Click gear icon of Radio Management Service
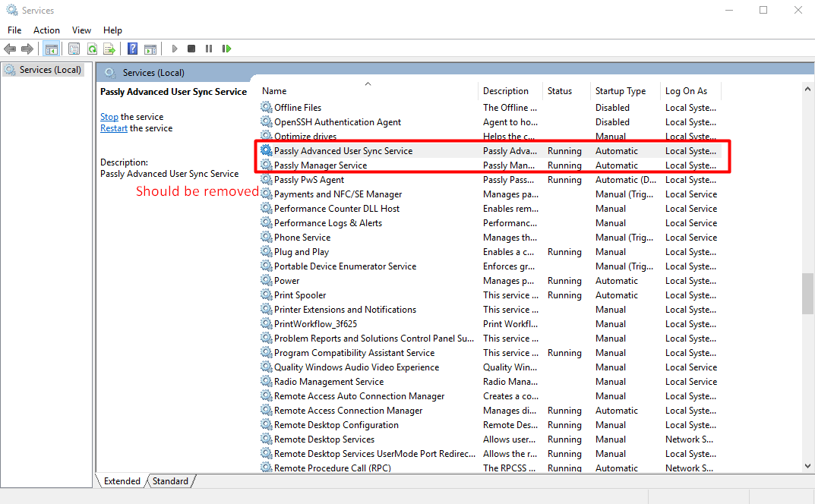The height and width of the screenshot is (504, 815). click(266, 381)
